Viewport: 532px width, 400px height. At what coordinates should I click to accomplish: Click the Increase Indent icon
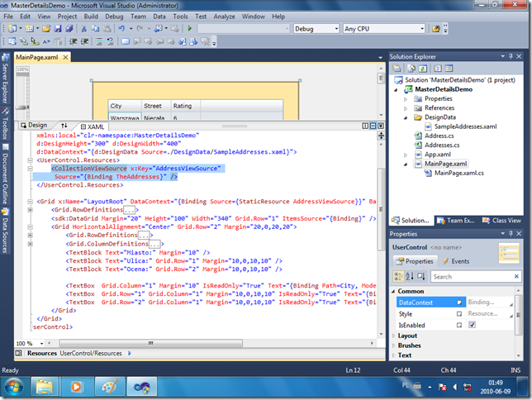(84, 41)
